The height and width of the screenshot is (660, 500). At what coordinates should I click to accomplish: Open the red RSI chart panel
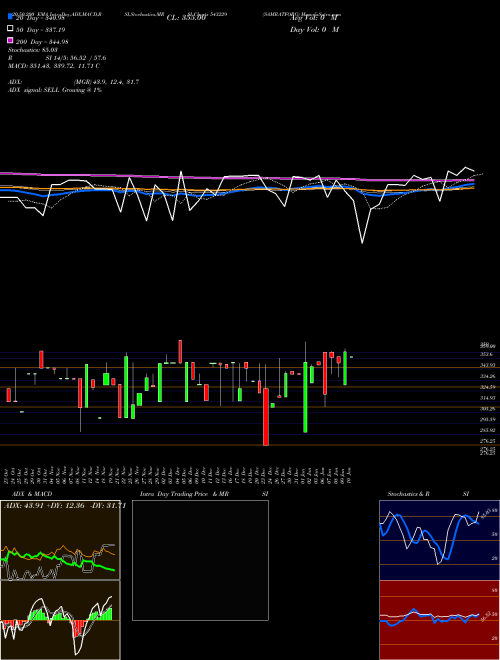click(x=439, y=620)
